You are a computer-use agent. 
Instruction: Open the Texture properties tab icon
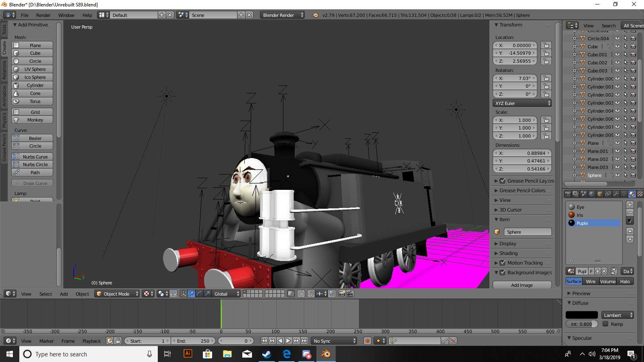[x=640, y=194]
